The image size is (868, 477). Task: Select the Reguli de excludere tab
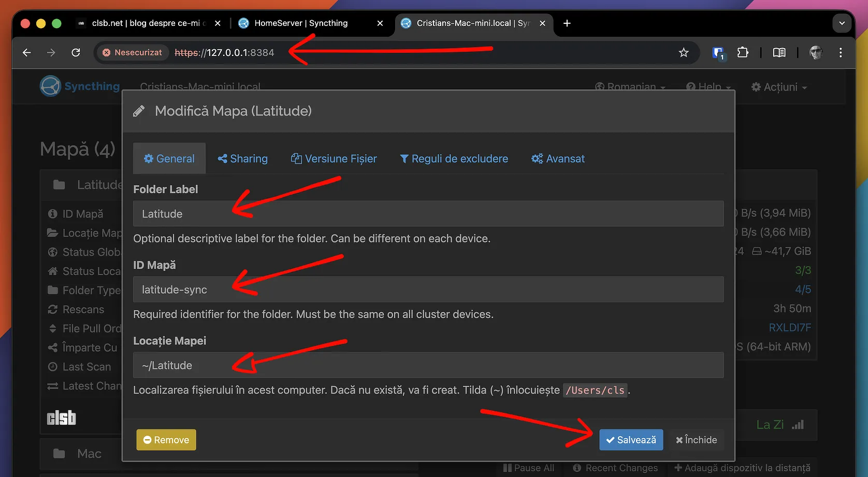pos(454,158)
